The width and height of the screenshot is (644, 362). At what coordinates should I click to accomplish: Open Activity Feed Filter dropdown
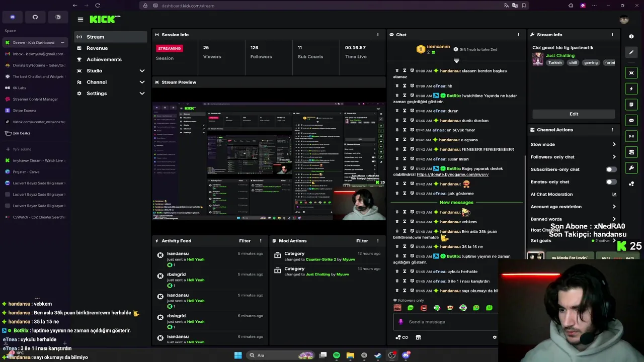tap(245, 241)
